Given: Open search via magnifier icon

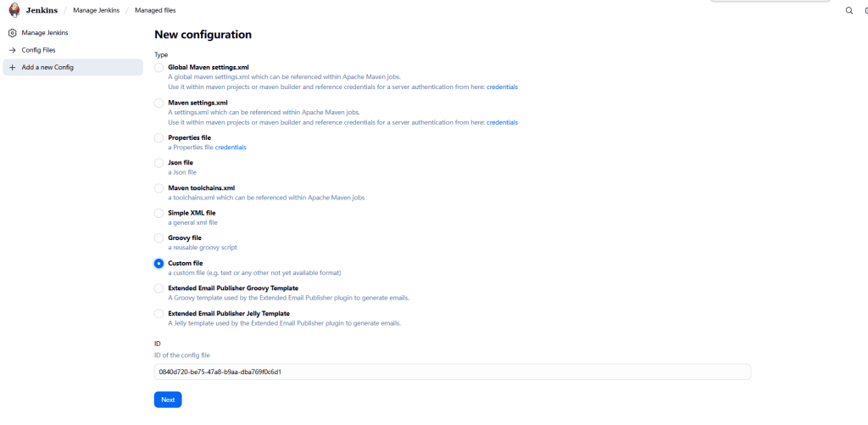Looking at the screenshot, I should tap(849, 11).
